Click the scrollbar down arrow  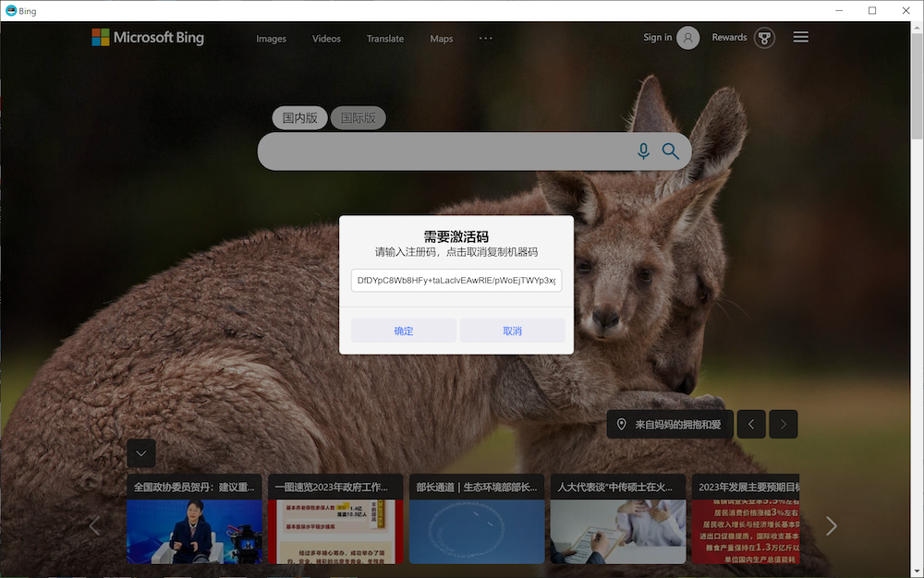coord(917,572)
